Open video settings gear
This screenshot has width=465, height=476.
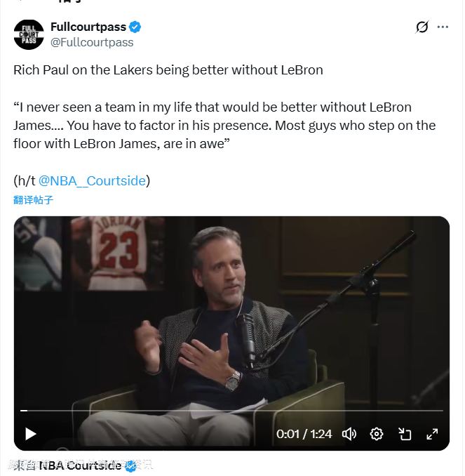[x=377, y=434]
